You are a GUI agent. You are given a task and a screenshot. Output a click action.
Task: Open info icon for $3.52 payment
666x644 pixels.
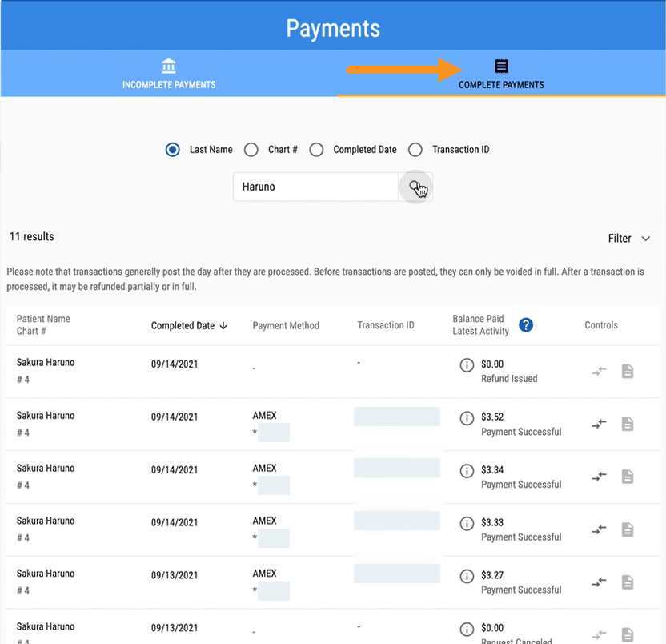[x=467, y=418]
